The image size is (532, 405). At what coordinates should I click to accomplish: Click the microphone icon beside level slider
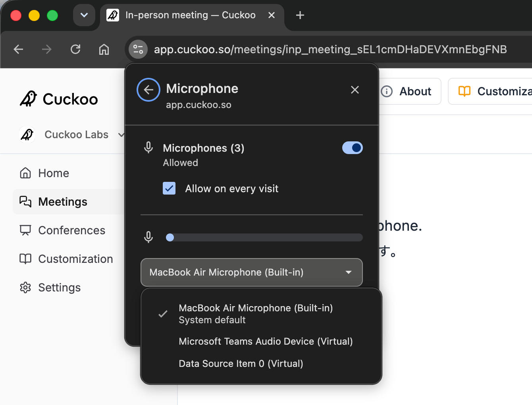[x=148, y=237]
